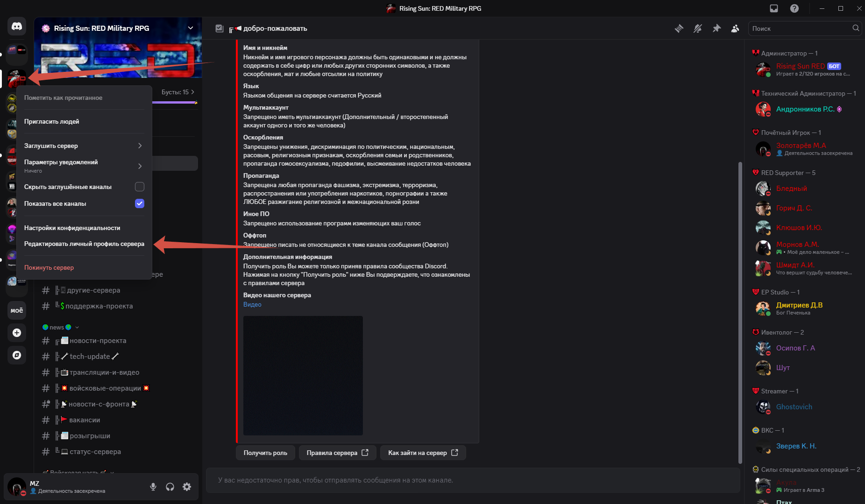
Task: Toggle channel notification mute bell
Action: pyautogui.click(x=698, y=28)
